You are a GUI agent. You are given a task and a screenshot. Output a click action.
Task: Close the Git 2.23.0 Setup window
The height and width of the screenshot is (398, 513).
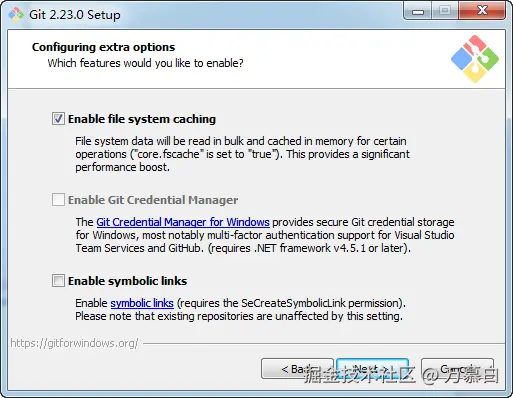[482, 11]
